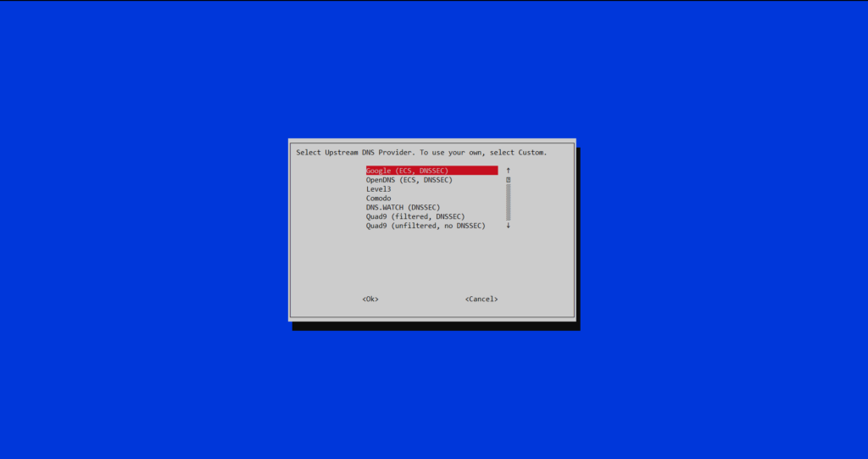Pick Quad9 (unfiltered, no DNSSEC)
The width and height of the screenshot is (868, 459).
(x=426, y=226)
